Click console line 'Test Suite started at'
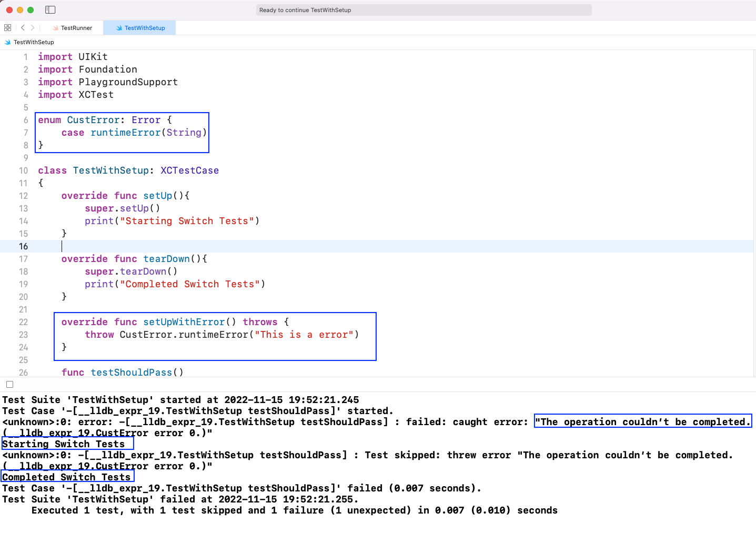 (x=180, y=400)
